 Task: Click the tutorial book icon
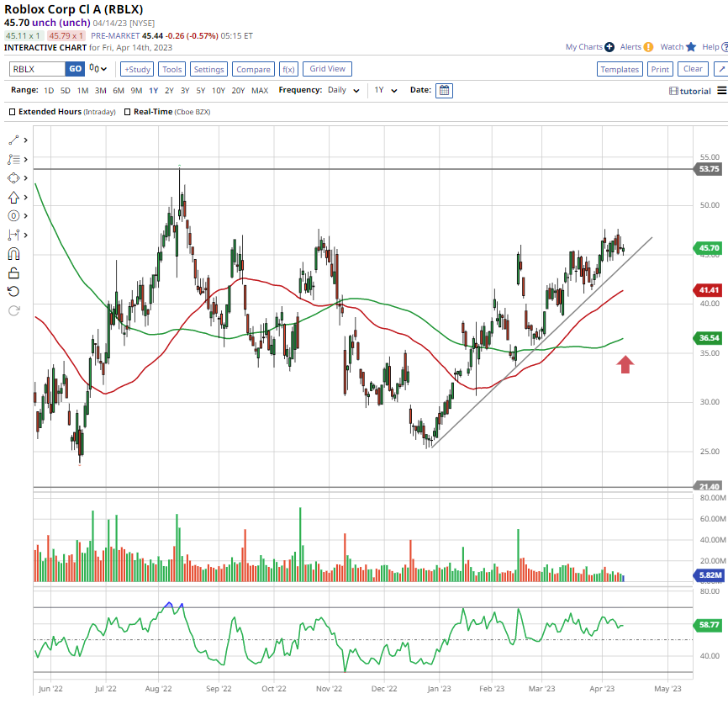[673, 91]
